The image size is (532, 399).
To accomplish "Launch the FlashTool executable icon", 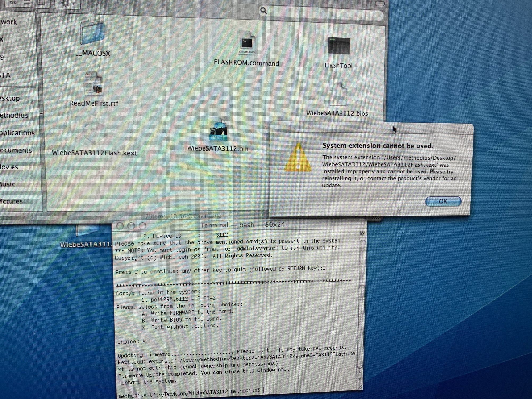I will pos(339,46).
